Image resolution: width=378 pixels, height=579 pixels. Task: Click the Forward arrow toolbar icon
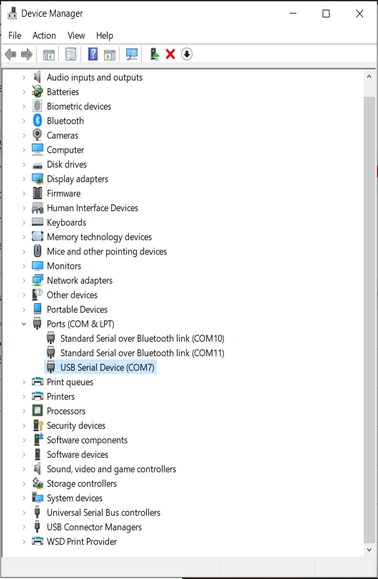27,55
